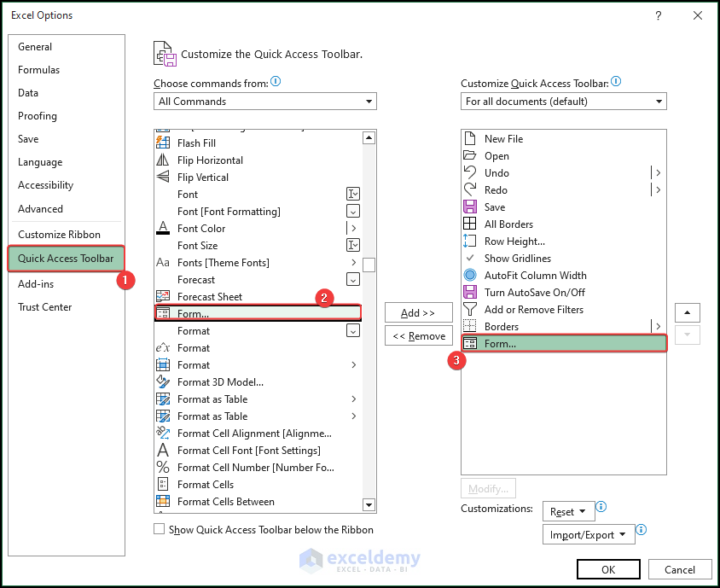Screen dimensions: 720x588
Task: Open the Quick Access Toolbar category
Action: (67, 259)
